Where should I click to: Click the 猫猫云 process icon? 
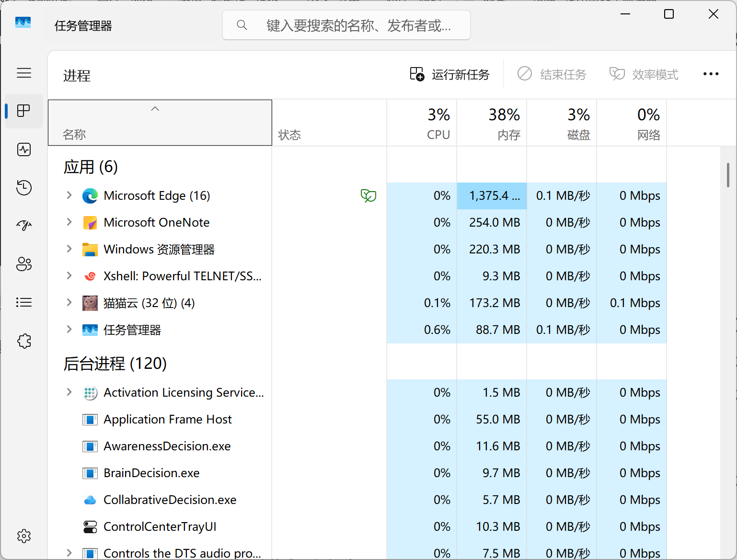(x=90, y=303)
